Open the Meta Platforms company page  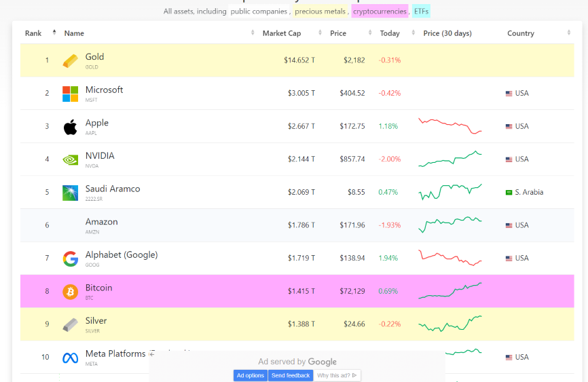(x=115, y=354)
